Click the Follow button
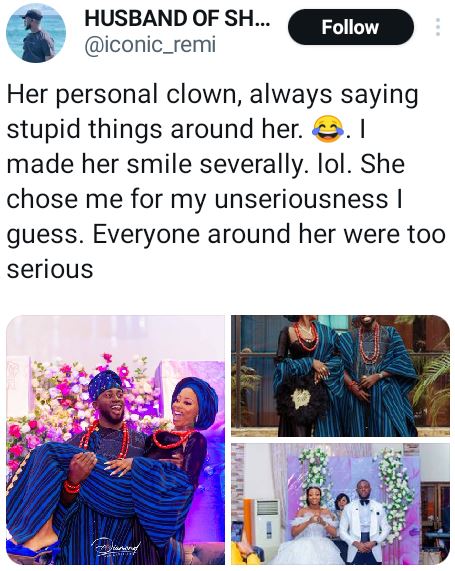Image resolution: width=455 pixels, height=571 pixels. [350, 27]
